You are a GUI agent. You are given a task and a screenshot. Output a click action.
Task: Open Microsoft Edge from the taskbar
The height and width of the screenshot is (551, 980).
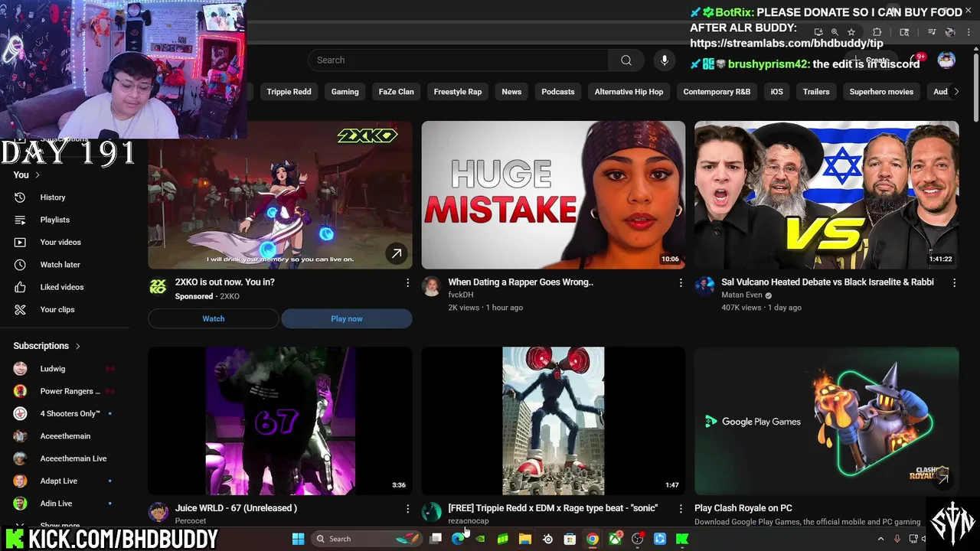click(x=458, y=539)
